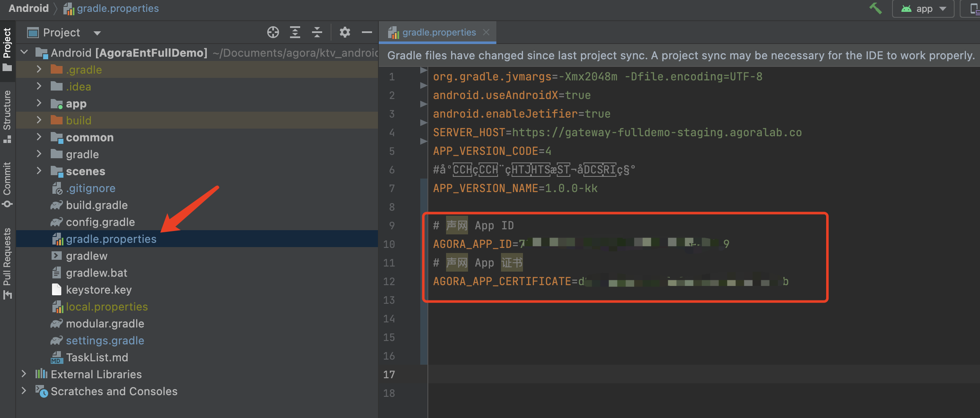980x418 pixels.
Task: Click the Select Opened File locate icon
Action: [273, 32]
